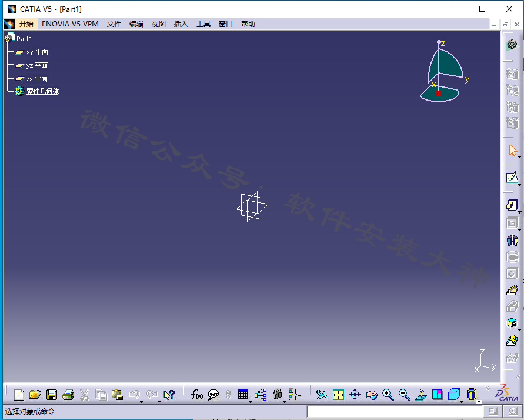524x420 pixels.
Task: Print the document with the printer icon
Action: [x=68, y=395]
